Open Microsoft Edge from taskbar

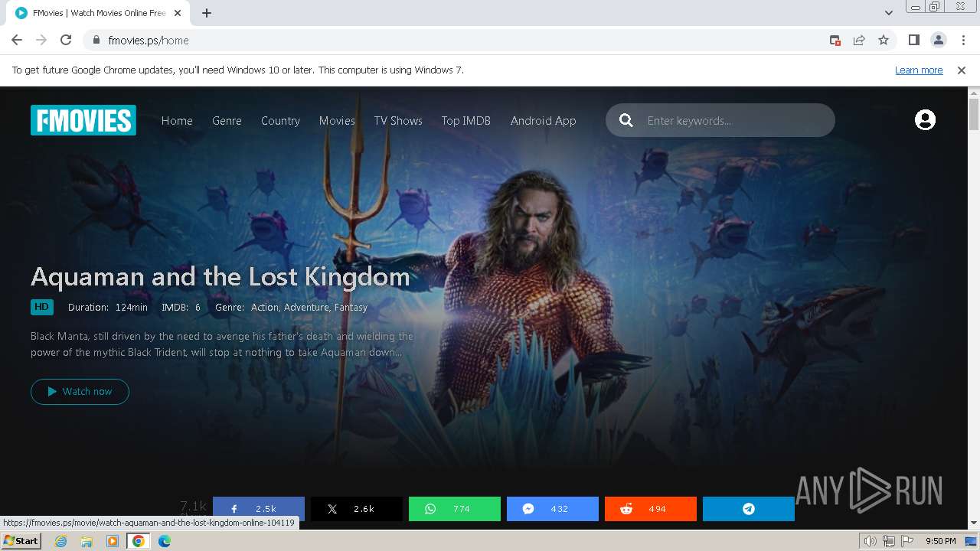[165, 541]
